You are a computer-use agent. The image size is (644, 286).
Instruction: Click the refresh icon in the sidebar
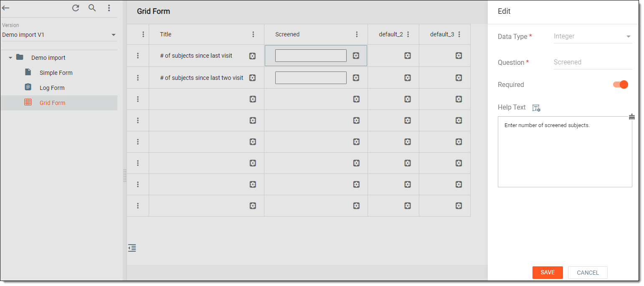pos(76,8)
